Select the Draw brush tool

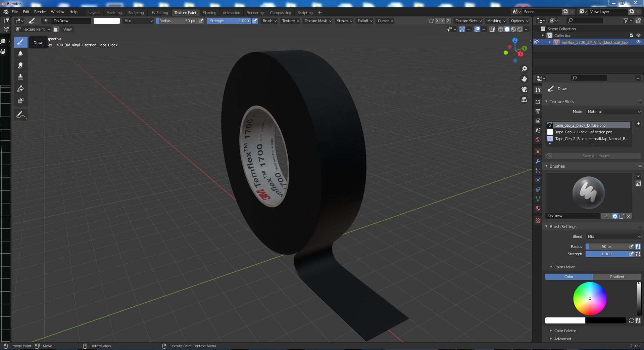tap(20, 42)
